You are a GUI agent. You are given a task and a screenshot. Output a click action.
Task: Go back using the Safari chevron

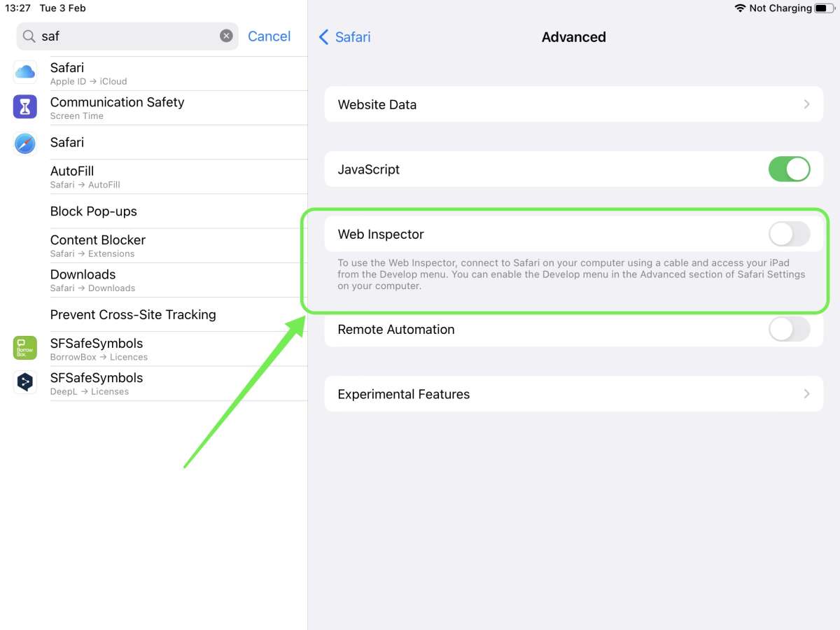click(323, 37)
